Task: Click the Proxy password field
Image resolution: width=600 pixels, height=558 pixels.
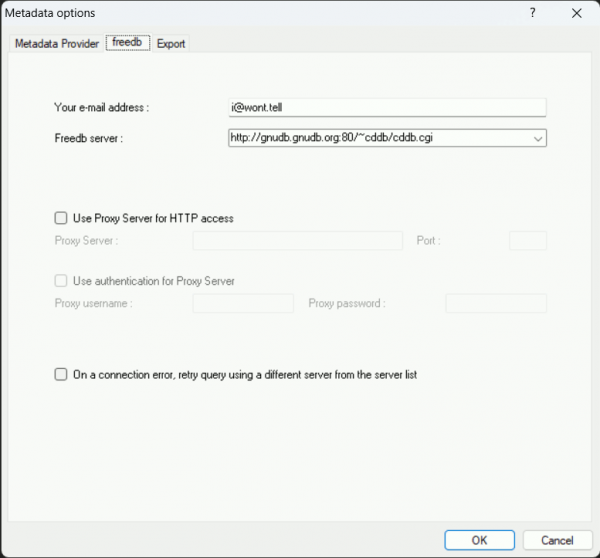Action: tap(495, 303)
